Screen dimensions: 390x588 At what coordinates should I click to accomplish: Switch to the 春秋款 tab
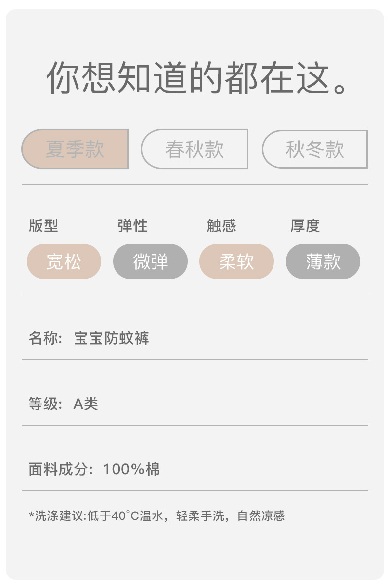(195, 149)
